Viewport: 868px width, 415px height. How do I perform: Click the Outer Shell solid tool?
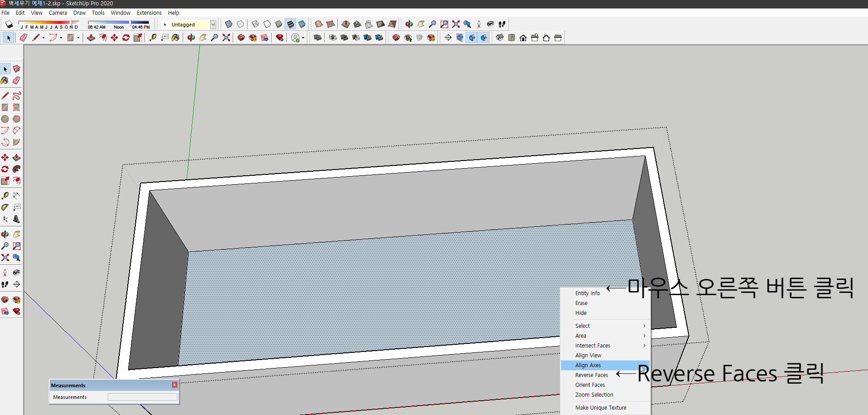coord(318,38)
